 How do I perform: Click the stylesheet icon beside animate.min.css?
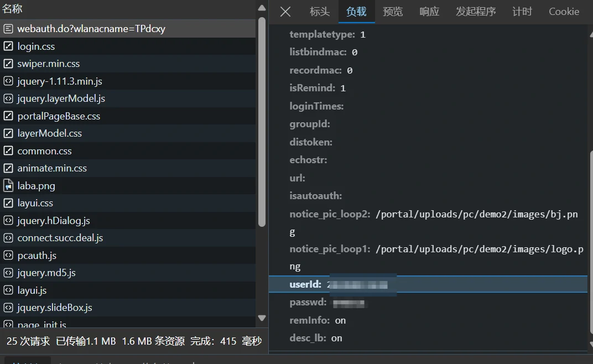tap(8, 168)
